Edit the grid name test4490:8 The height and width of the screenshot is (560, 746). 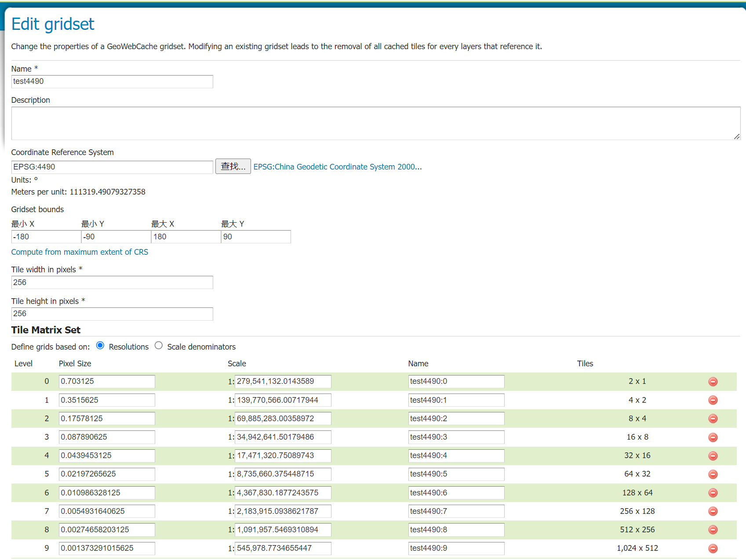point(456,530)
